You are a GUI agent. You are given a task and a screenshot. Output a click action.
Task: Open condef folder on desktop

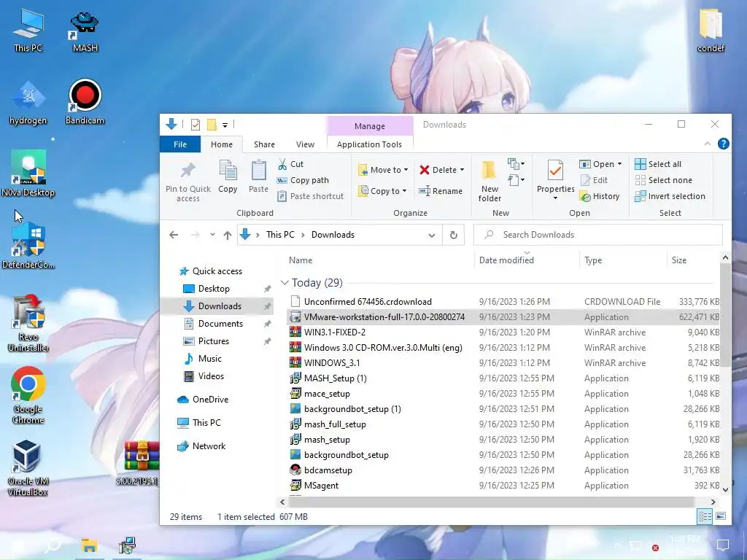(711, 31)
